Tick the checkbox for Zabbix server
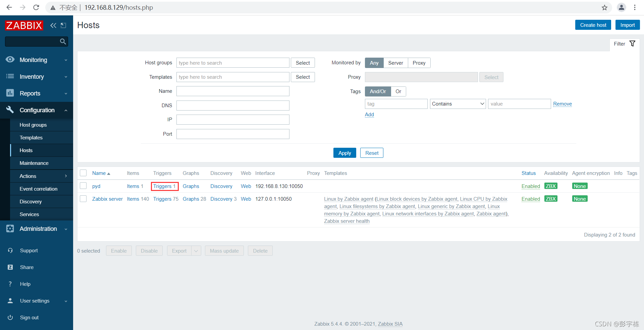 click(x=83, y=198)
